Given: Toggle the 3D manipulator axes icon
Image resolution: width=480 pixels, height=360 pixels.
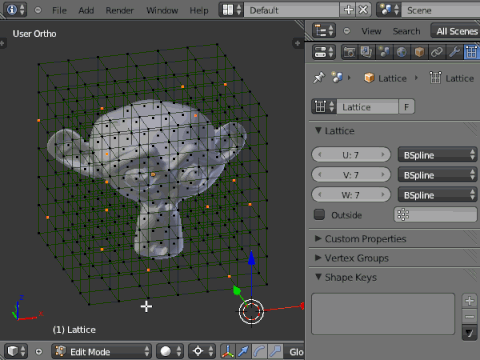Looking at the screenshot, I should pos(228,351).
